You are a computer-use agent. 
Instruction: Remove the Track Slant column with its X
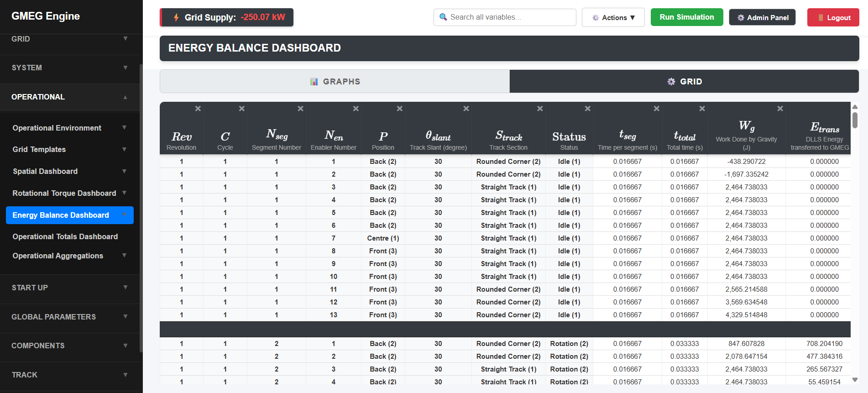point(466,109)
